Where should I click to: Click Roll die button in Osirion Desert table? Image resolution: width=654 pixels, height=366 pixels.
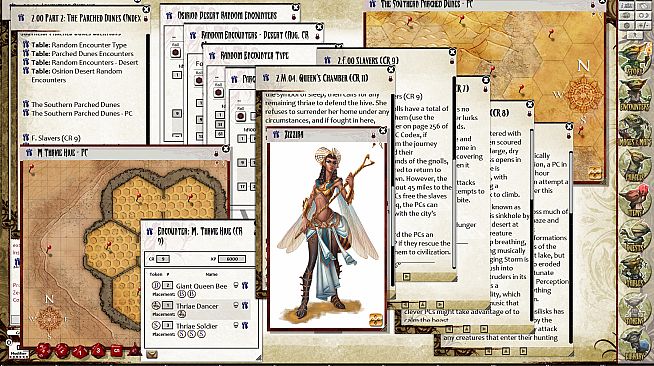tap(176, 53)
